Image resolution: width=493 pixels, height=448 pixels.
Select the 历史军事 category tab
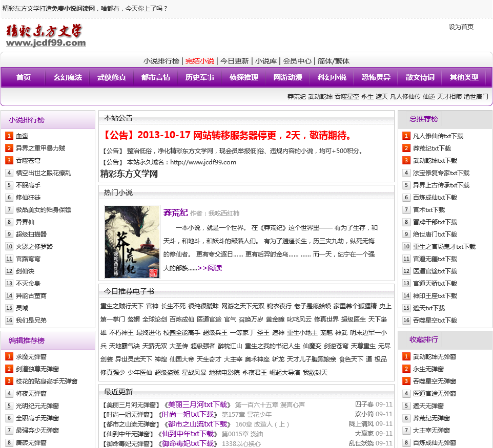200,77
